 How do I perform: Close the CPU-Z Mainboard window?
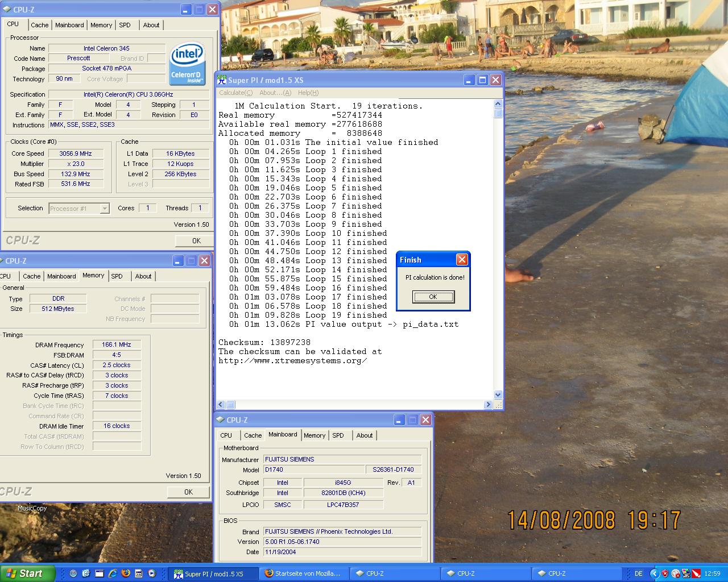point(425,420)
